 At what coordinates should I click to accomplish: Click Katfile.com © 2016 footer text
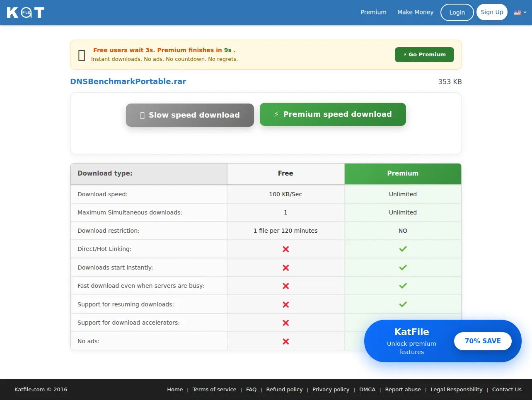point(41,390)
